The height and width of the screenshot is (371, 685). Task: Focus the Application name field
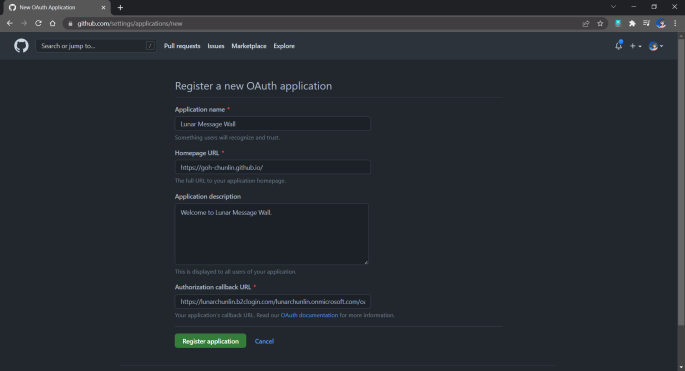click(273, 124)
